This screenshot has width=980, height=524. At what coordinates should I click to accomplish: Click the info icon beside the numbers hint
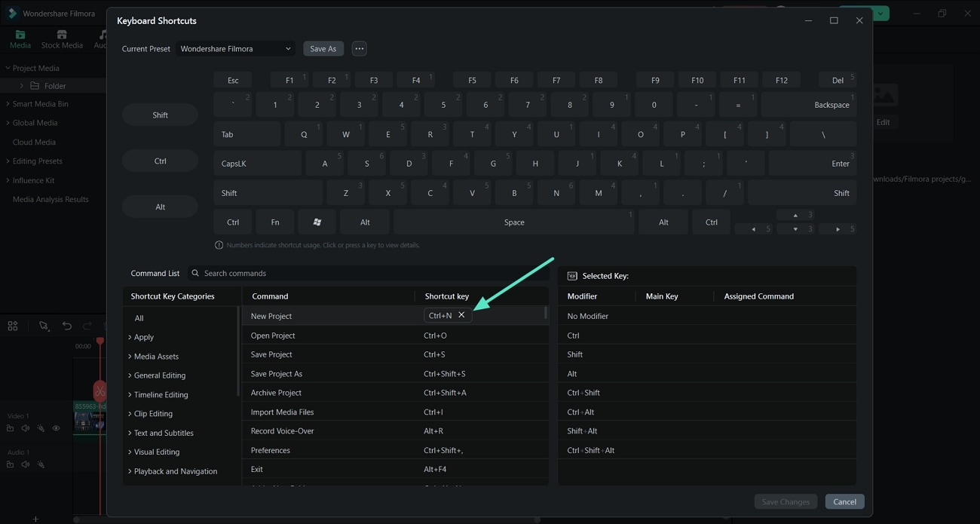click(x=219, y=245)
